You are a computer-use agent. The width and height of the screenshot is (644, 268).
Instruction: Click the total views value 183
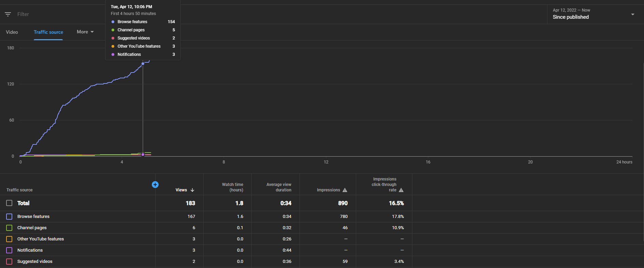pos(190,203)
